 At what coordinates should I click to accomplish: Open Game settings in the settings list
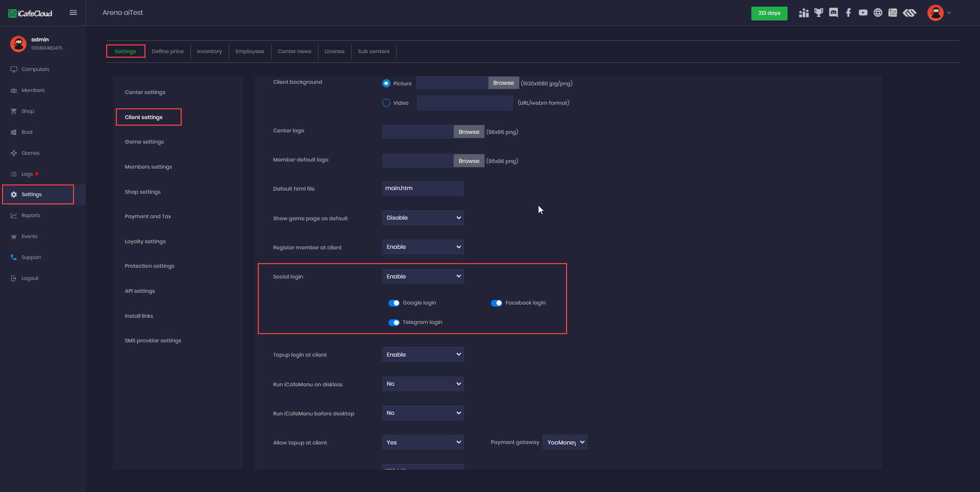click(x=144, y=142)
